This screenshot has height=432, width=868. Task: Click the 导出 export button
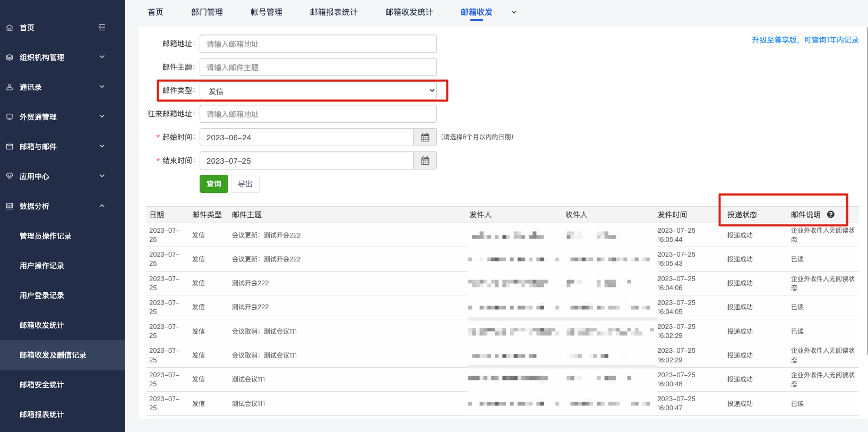245,184
